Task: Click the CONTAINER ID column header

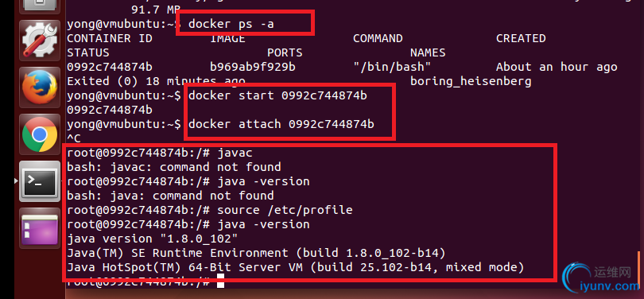Action: [x=110, y=39]
